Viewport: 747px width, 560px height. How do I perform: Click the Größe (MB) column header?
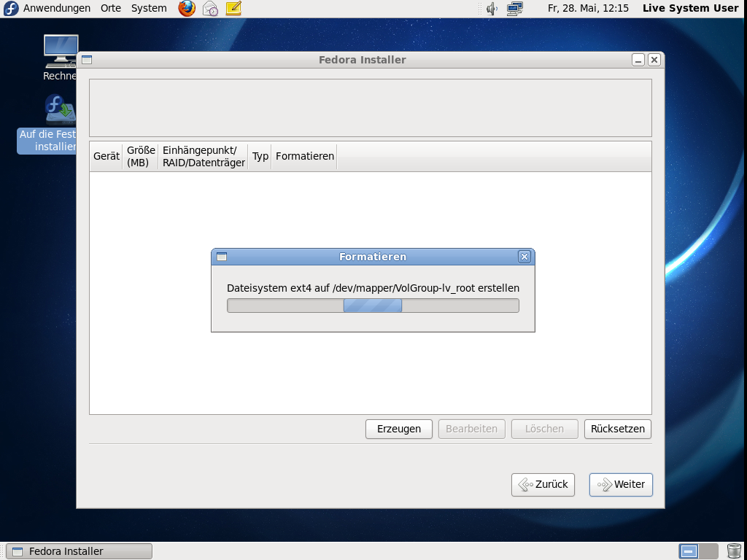tap(141, 156)
